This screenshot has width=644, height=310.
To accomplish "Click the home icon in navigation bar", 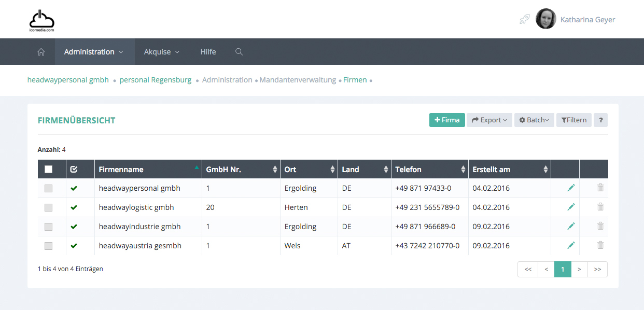I will click(41, 52).
